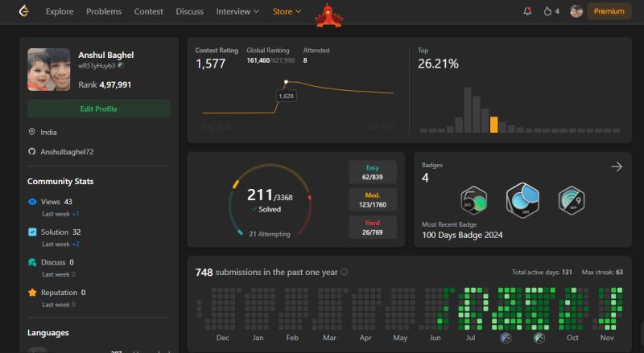This screenshot has width=644, height=353.
Task: Open the user avatar menu
Action: coord(576,11)
